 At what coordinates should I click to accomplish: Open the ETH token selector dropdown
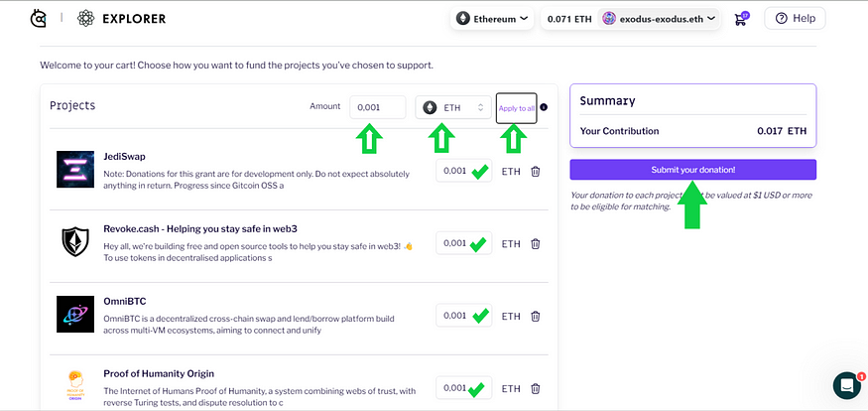(453, 107)
